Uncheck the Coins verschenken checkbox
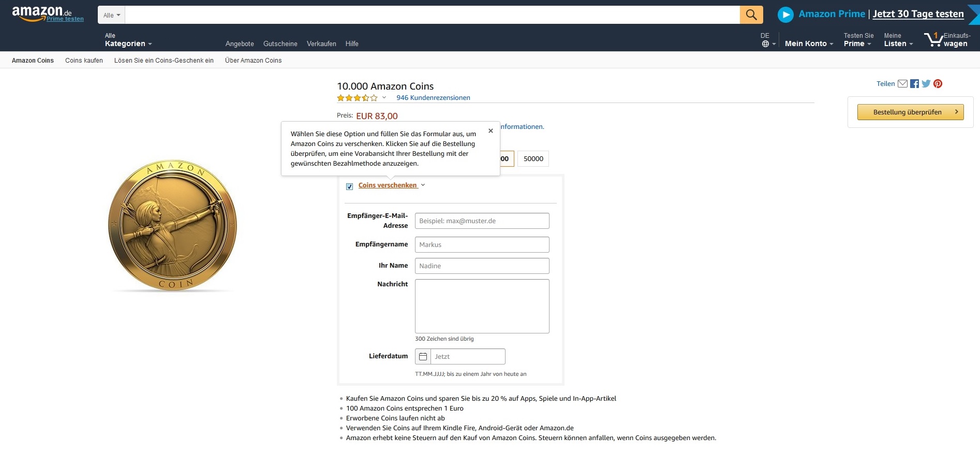The height and width of the screenshot is (452, 980). [x=350, y=186]
